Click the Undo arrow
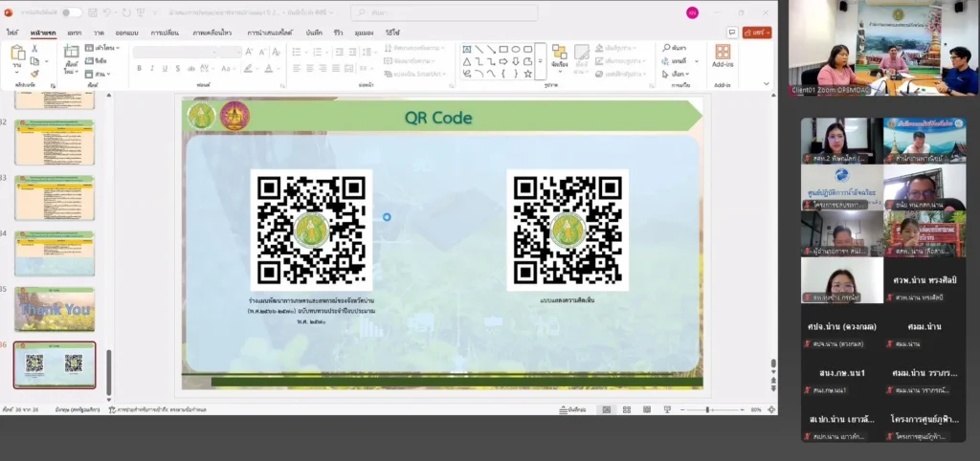The height and width of the screenshot is (461, 980). click(107, 12)
